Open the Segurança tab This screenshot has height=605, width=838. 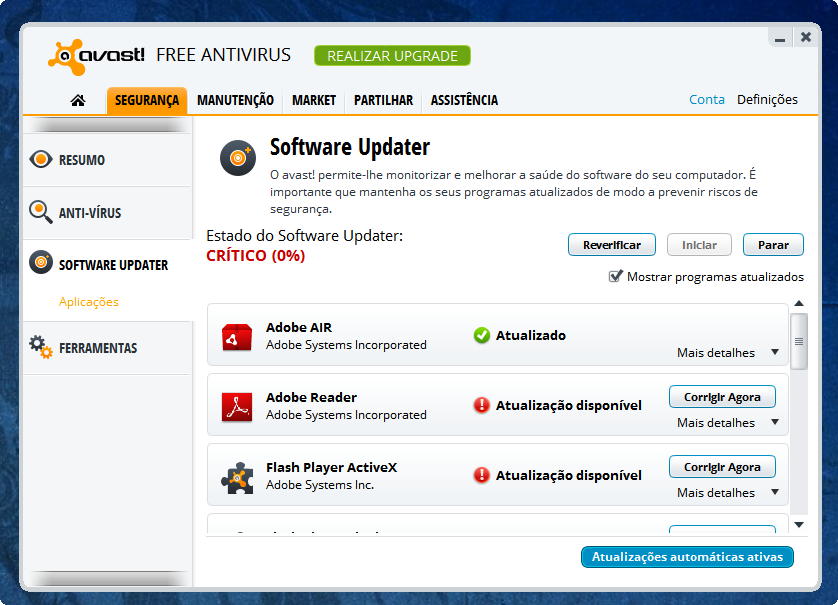pos(147,100)
